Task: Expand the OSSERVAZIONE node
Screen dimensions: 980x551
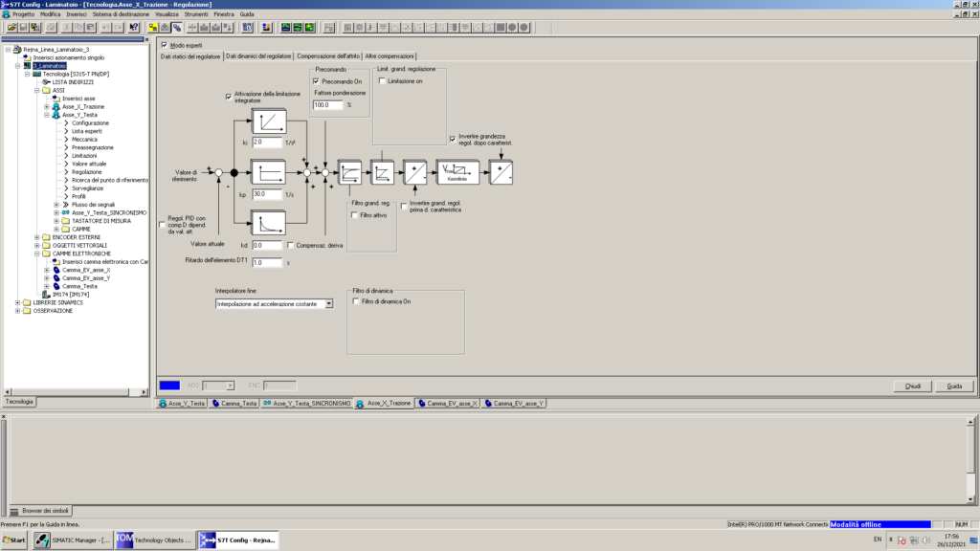Action: [17, 311]
